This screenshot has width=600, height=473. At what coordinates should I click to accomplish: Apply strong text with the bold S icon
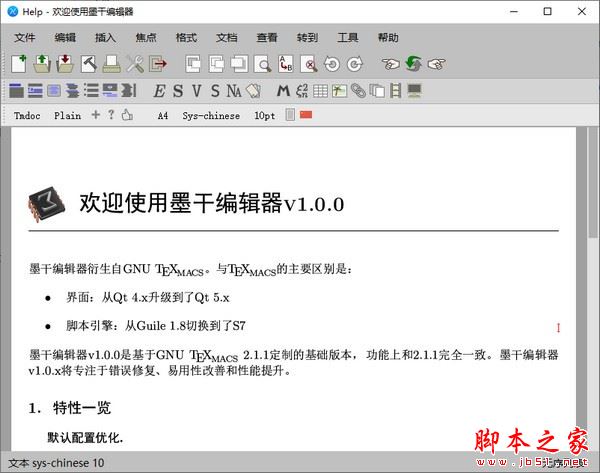point(178,91)
